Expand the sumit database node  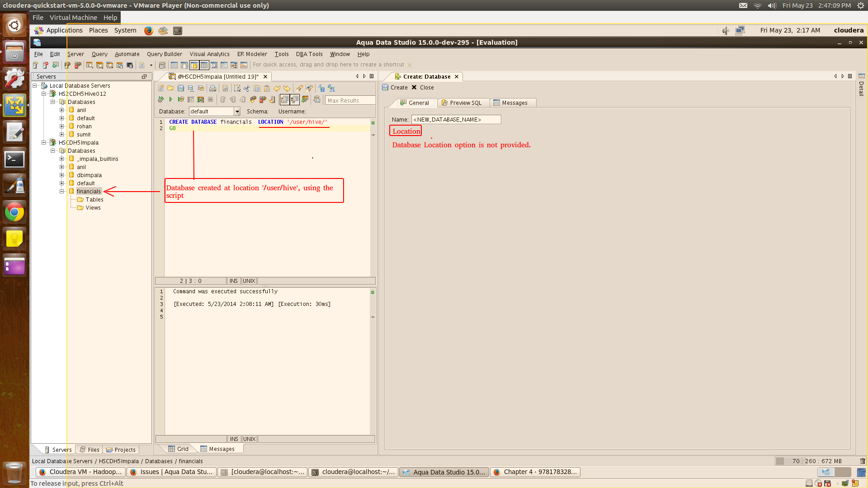62,134
